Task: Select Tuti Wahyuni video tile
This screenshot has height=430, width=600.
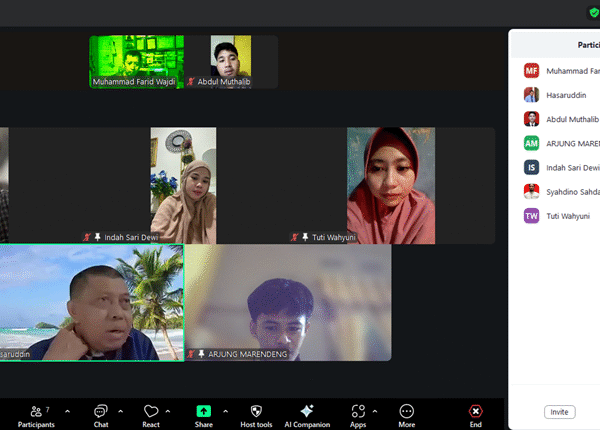Action: tap(391, 186)
